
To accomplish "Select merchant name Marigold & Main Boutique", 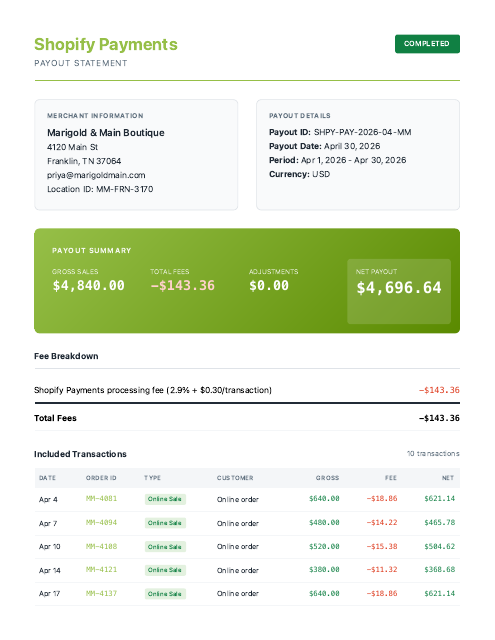I will tap(106, 133).
